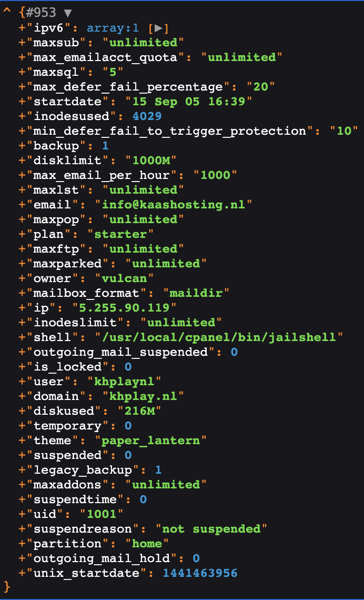
Task: Click the IP address 5.255.90.119
Action: (x=125, y=307)
